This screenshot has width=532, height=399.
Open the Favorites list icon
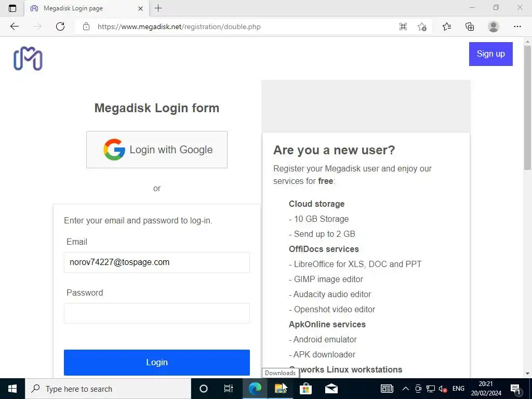pos(447,26)
